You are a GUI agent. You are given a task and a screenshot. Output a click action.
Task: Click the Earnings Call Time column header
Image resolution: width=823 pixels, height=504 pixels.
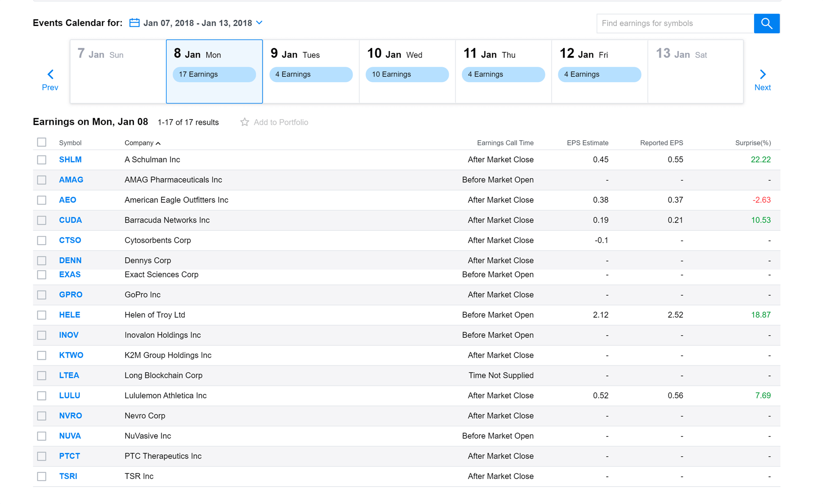tap(505, 143)
